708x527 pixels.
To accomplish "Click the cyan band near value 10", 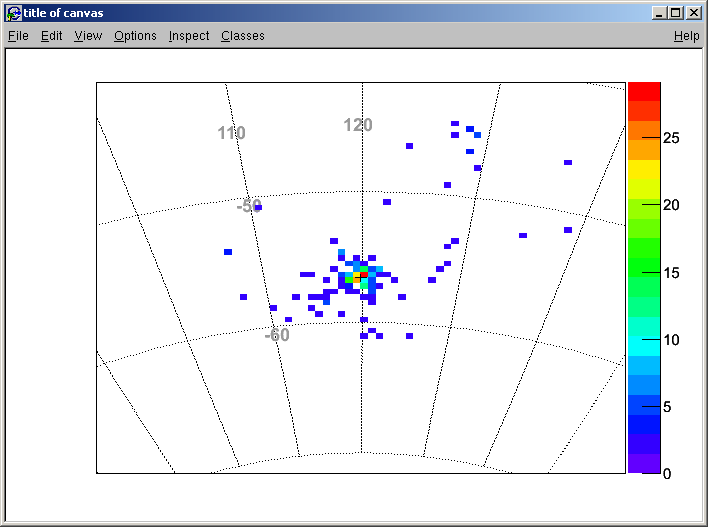I will [644, 346].
